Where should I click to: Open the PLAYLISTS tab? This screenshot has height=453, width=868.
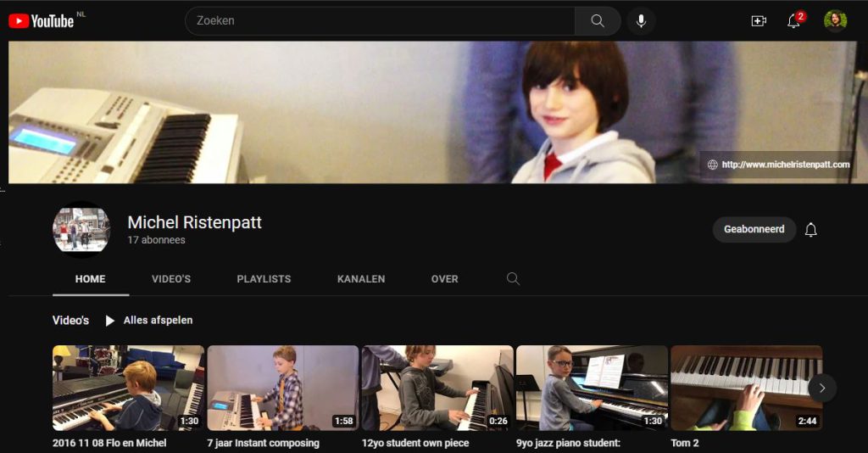[264, 279]
